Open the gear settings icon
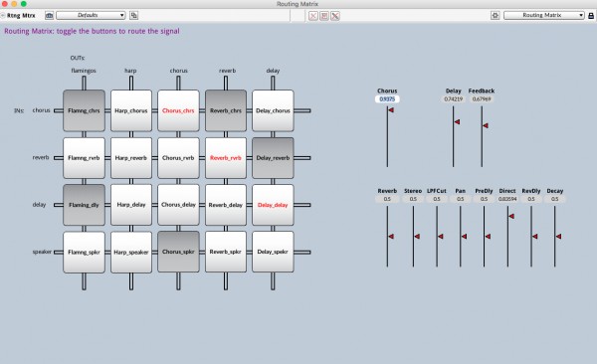Image resolution: width=597 pixels, height=364 pixels. 495,16
